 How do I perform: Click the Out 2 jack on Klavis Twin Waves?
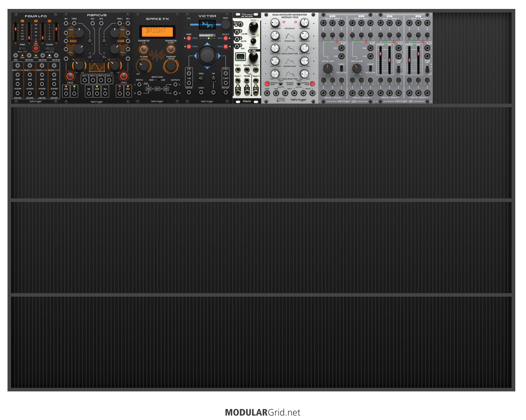coord(256,93)
